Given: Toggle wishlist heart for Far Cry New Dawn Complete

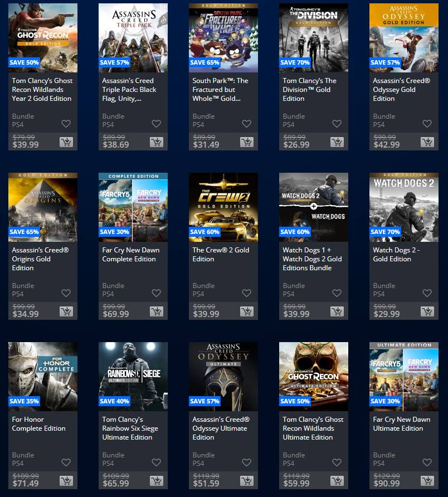Looking at the screenshot, I should tap(157, 293).
